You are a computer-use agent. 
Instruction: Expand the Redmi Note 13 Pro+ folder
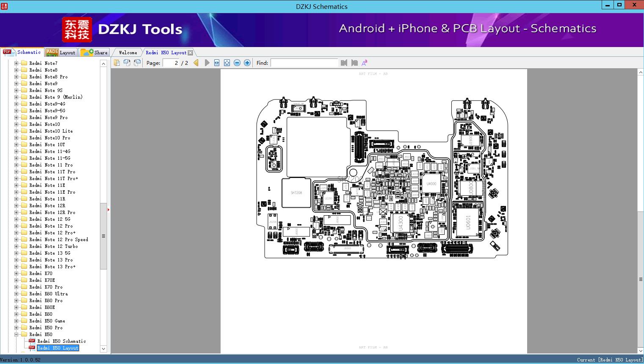click(17, 267)
